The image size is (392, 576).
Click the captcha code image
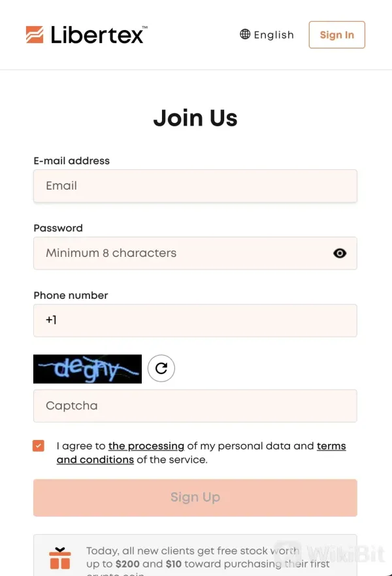click(88, 369)
